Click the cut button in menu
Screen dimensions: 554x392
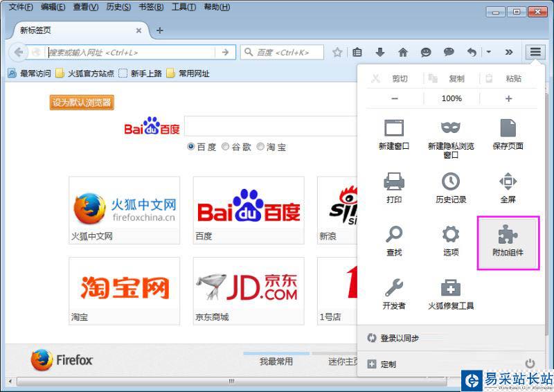pos(394,78)
